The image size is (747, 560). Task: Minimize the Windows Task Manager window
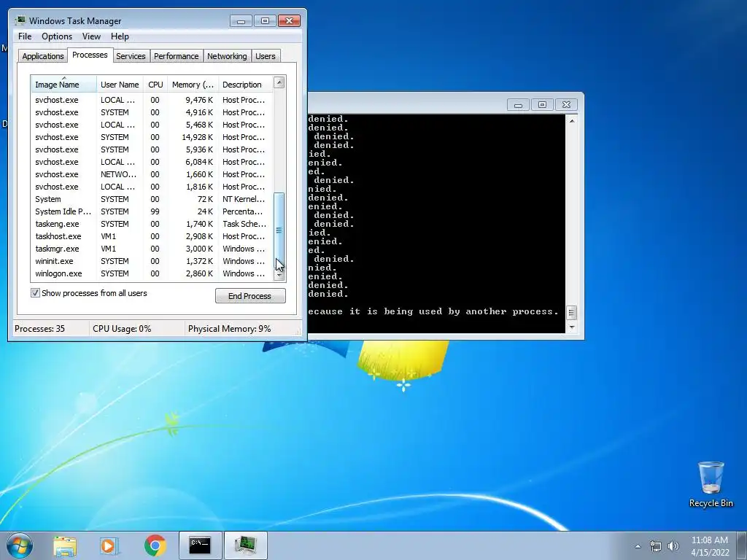click(241, 21)
